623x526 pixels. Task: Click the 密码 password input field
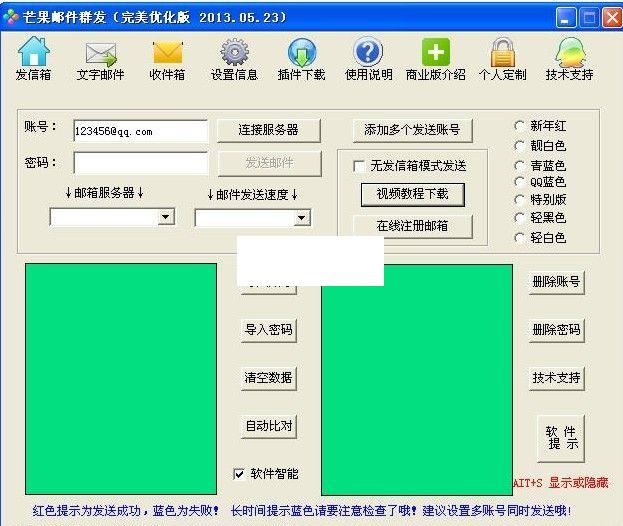click(x=140, y=163)
